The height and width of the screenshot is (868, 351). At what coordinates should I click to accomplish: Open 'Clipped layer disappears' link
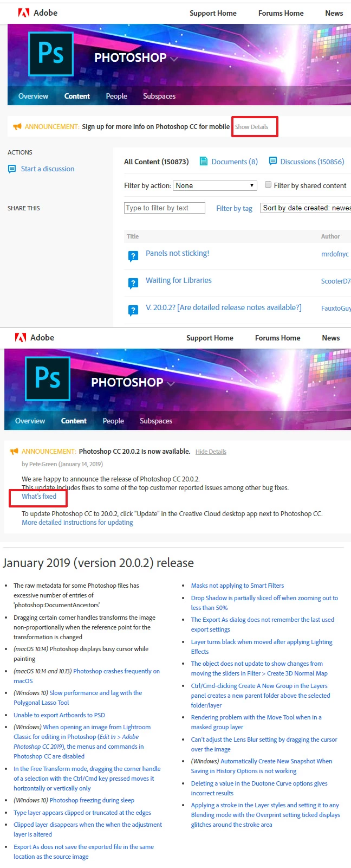click(x=88, y=830)
